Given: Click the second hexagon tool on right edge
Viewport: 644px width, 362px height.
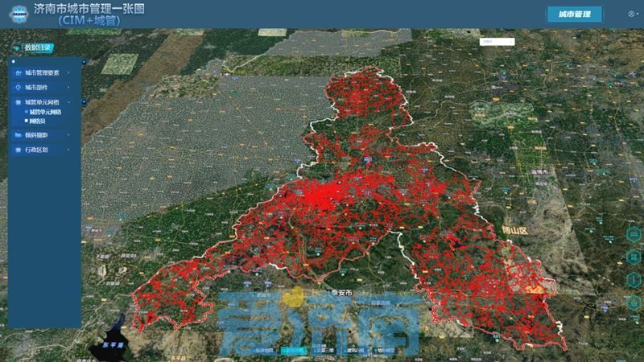Looking at the screenshot, I should 633,257.
